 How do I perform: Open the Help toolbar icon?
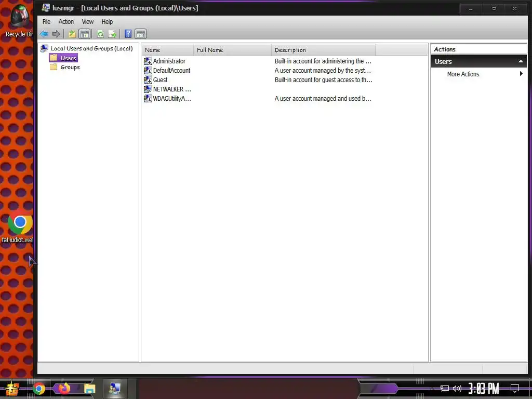click(128, 34)
